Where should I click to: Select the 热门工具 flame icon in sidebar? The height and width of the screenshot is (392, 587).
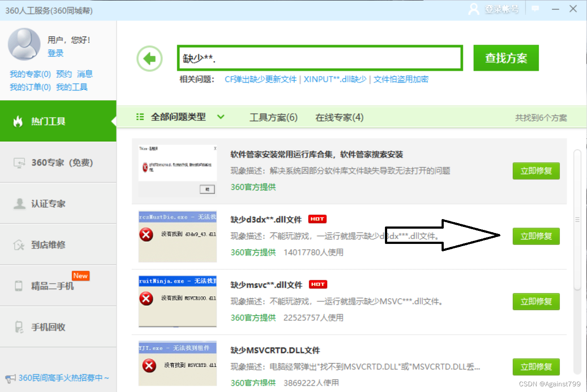point(18,121)
